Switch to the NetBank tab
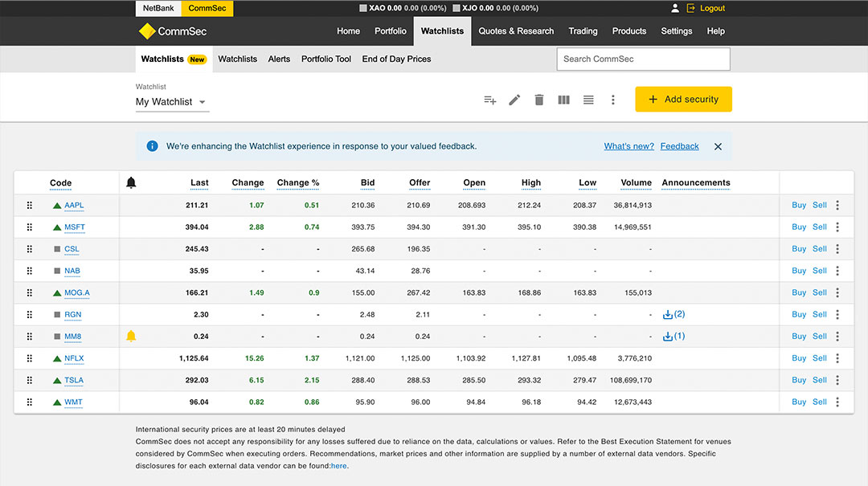 click(158, 8)
